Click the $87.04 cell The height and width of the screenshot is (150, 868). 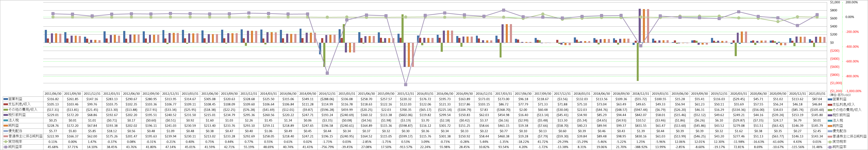click(817, 99)
